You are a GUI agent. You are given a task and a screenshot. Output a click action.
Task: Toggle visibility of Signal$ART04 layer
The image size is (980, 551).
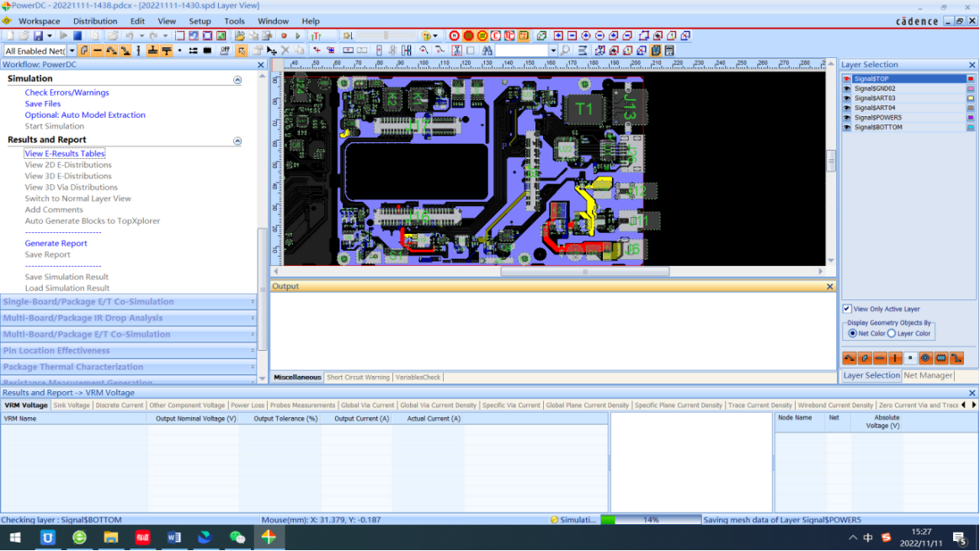tap(847, 108)
